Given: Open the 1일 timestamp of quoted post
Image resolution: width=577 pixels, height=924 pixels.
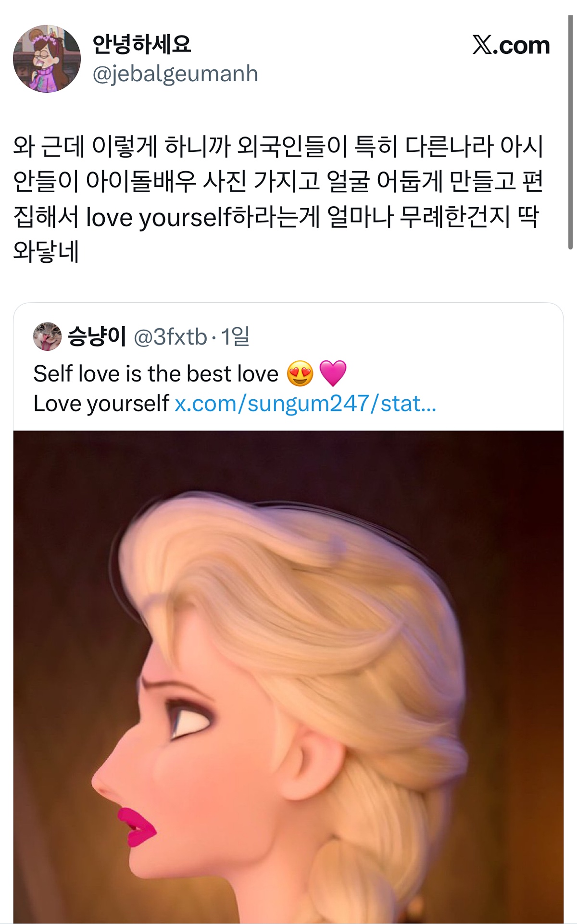Looking at the screenshot, I should point(235,336).
